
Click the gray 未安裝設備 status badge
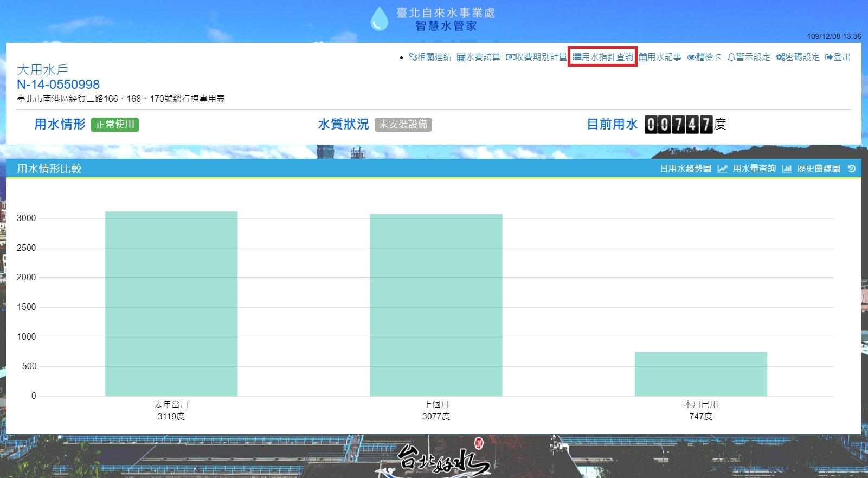point(403,125)
